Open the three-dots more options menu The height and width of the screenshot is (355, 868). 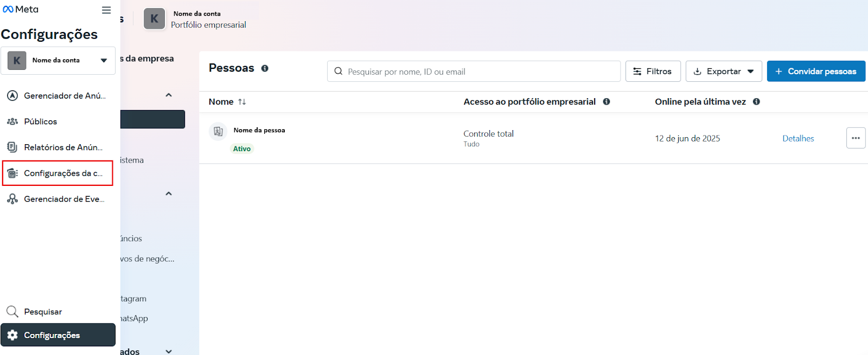856,138
